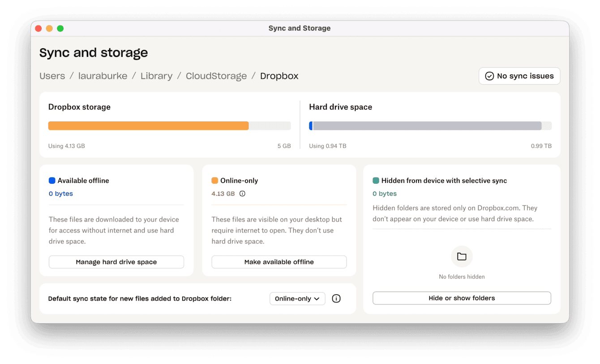Click the checkmark icon in No sync issues badge
The height and width of the screenshot is (364, 600).
coord(489,76)
